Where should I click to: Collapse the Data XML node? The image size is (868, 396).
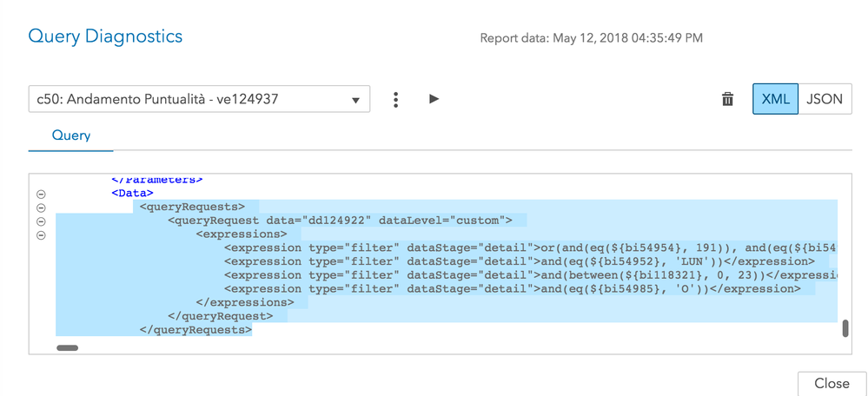pyautogui.click(x=41, y=194)
